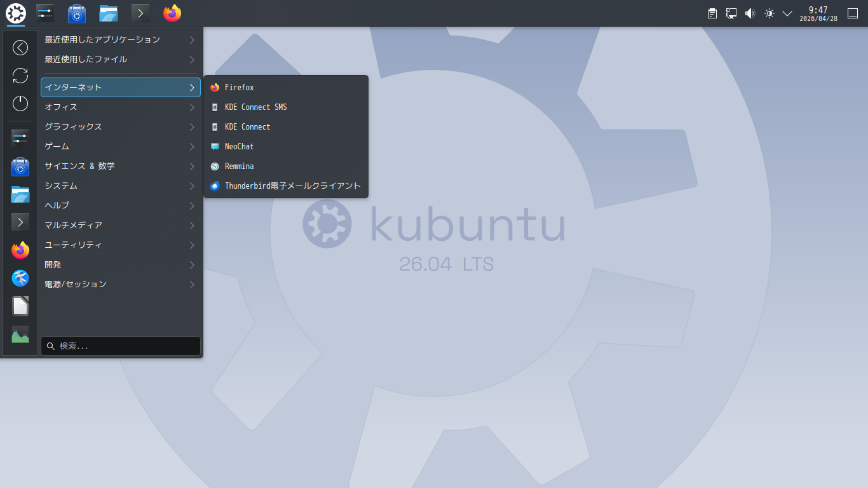Click the shutdown button in the sidebar
The width and height of the screenshot is (868, 488).
click(20, 104)
